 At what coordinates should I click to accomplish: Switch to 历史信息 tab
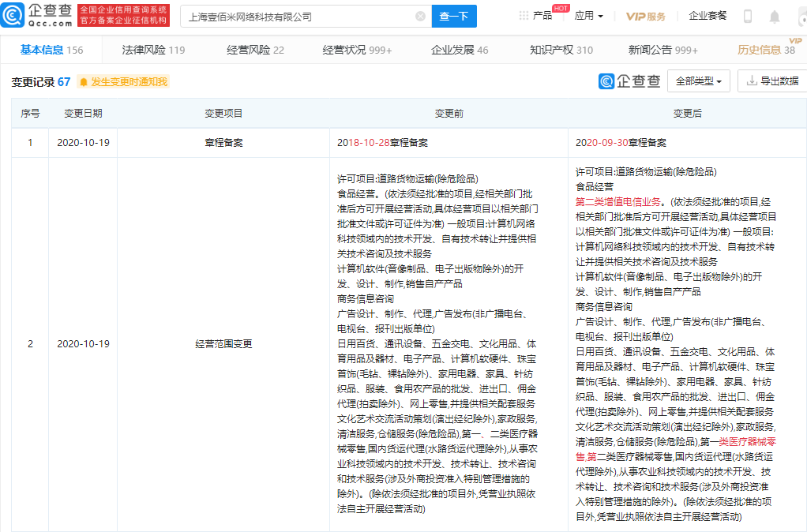767,50
